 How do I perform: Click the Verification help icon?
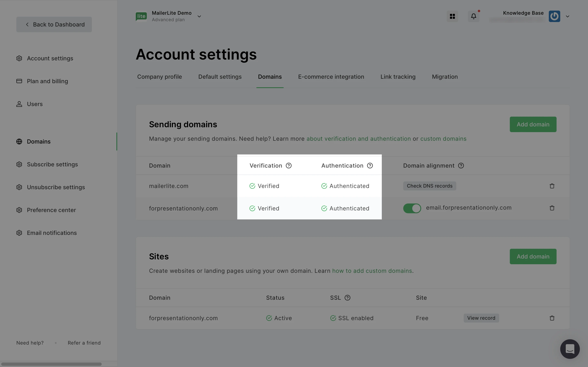(x=288, y=166)
